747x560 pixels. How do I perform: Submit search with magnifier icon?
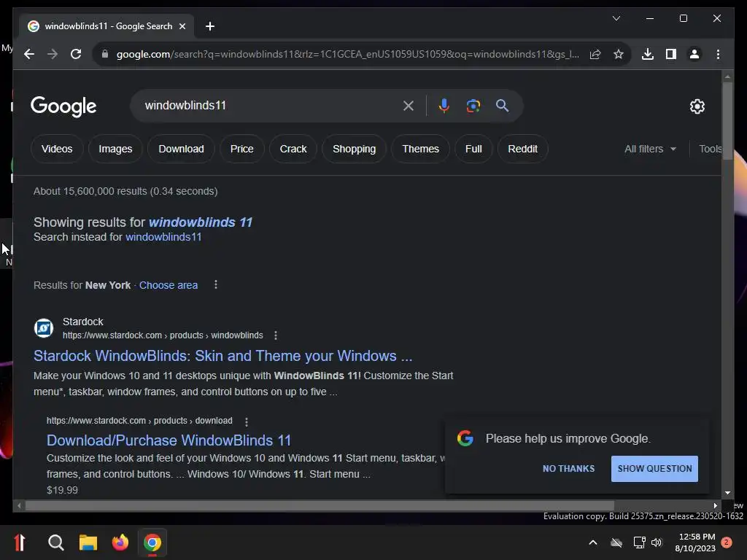tap(502, 106)
